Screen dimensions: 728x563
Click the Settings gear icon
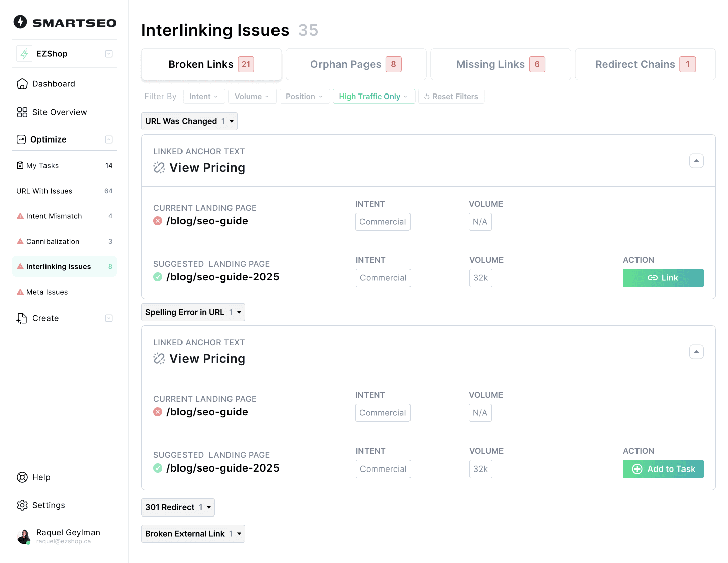click(22, 505)
